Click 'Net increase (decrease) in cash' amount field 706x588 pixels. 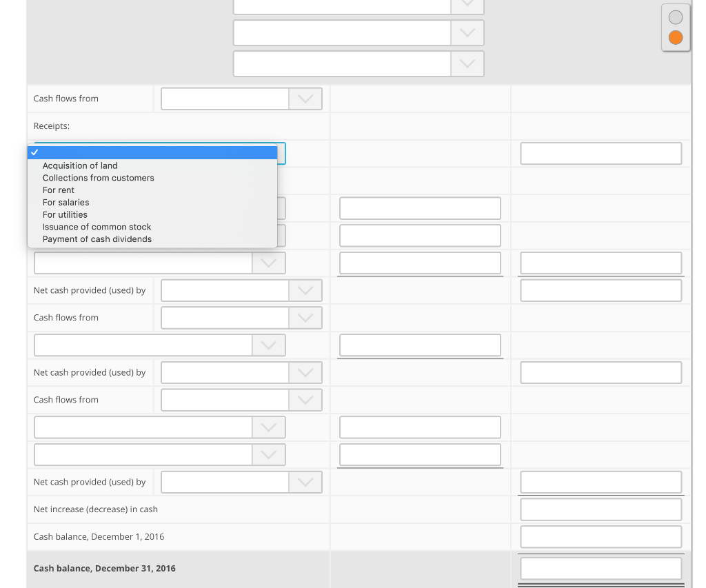(x=601, y=509)
